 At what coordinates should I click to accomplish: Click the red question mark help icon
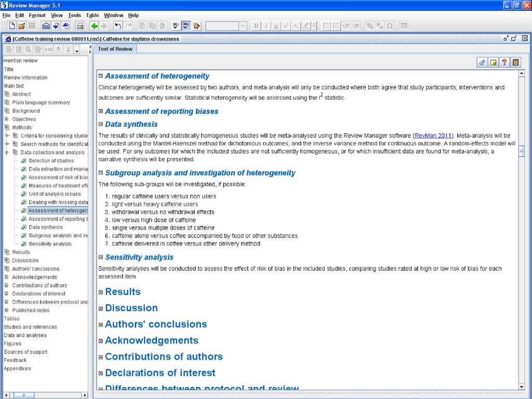(504, 62)
